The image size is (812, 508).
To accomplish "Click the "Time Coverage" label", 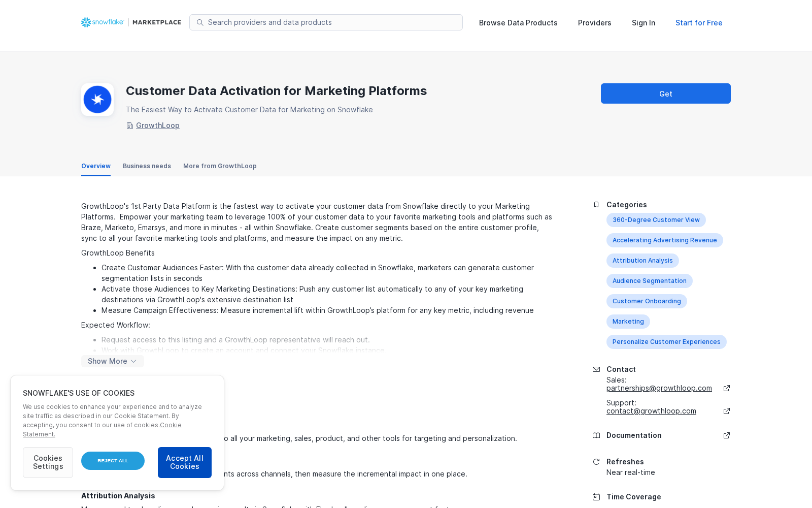I will tap(634, 497).
